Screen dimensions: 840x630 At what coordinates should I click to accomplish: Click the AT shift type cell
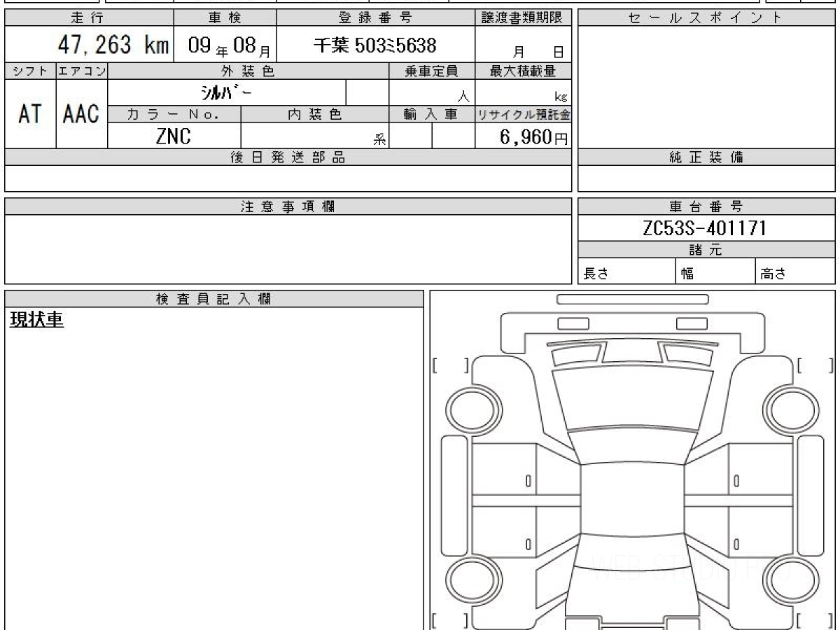click(x=30, y=114)
